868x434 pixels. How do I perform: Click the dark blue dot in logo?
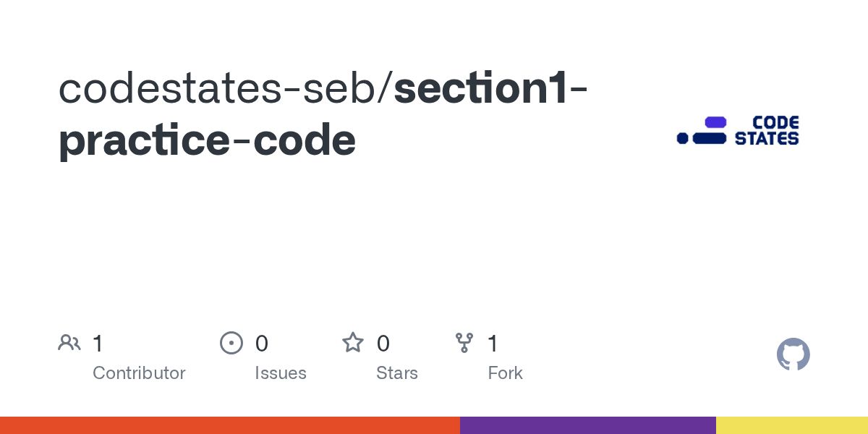682,138
